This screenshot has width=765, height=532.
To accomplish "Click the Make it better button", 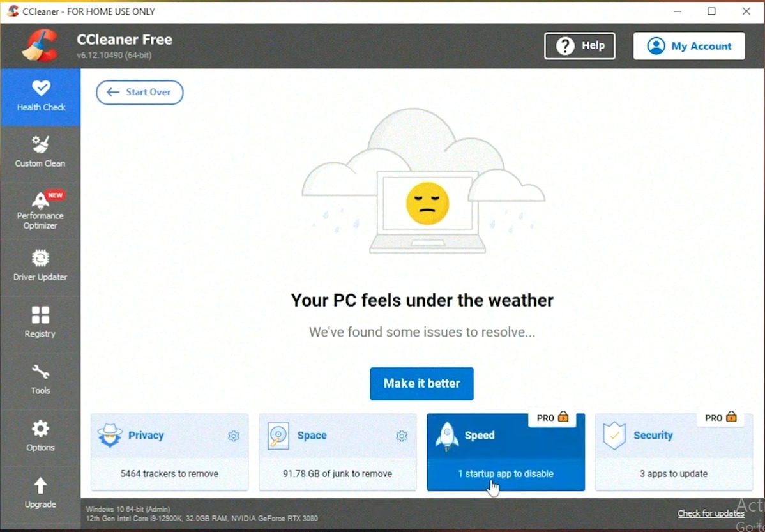I will tap(421, 384).
